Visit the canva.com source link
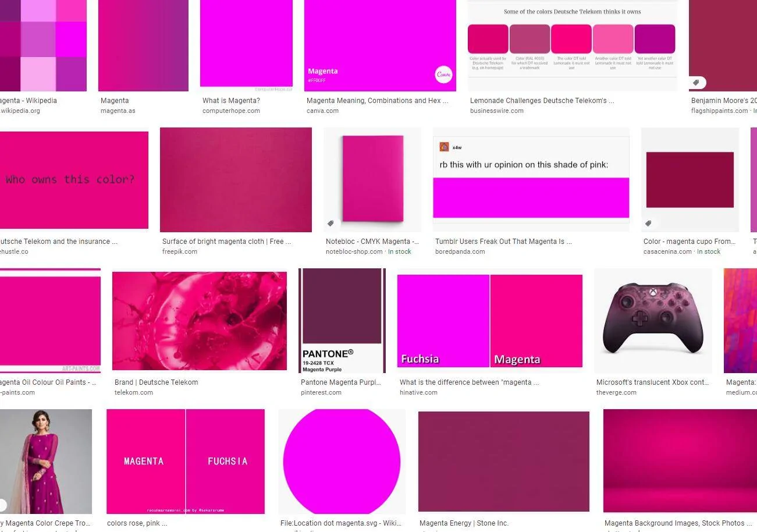Image resolution: width=757 pixels, height=532 pixels. (323, 111)
